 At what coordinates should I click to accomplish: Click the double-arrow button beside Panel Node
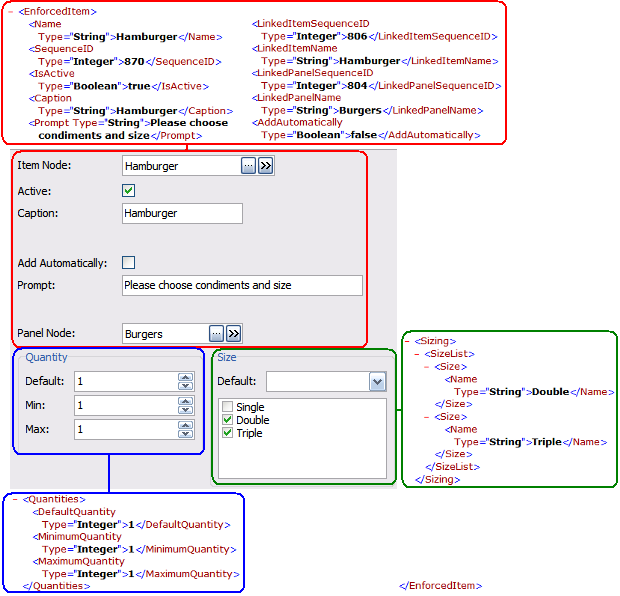(233, 334)
